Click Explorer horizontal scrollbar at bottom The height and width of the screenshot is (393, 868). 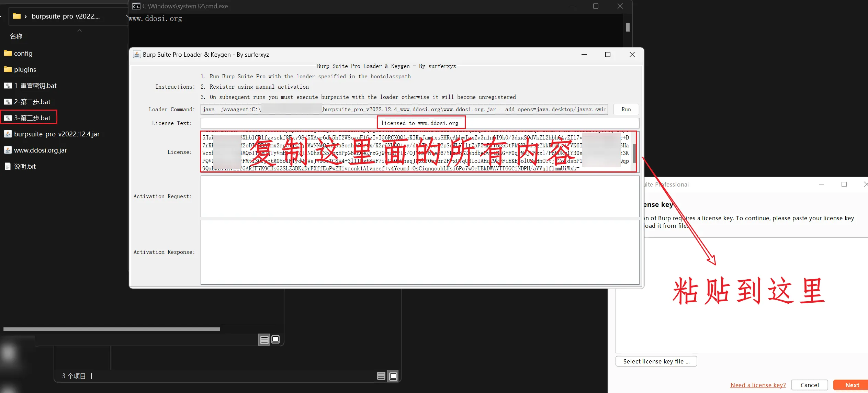(x=112, y=329)
